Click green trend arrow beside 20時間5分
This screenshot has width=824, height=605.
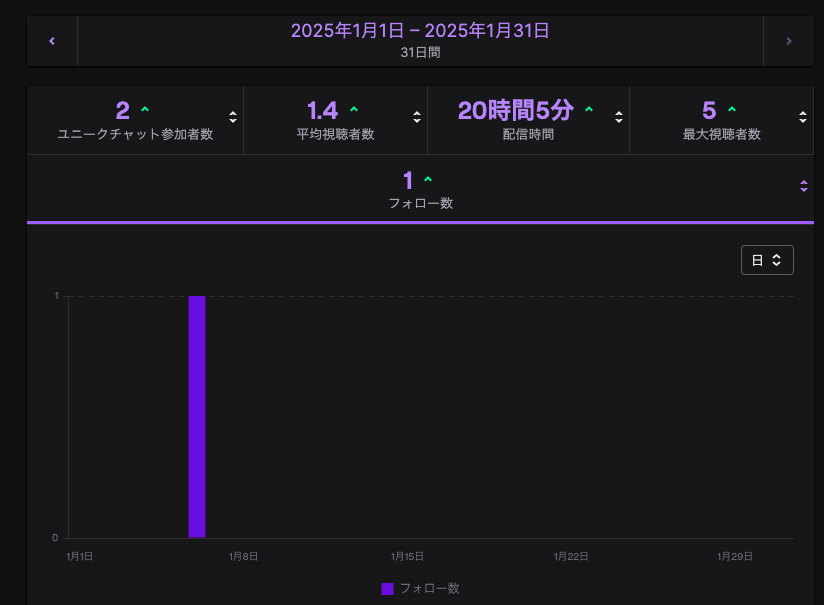tap(588, 110)
